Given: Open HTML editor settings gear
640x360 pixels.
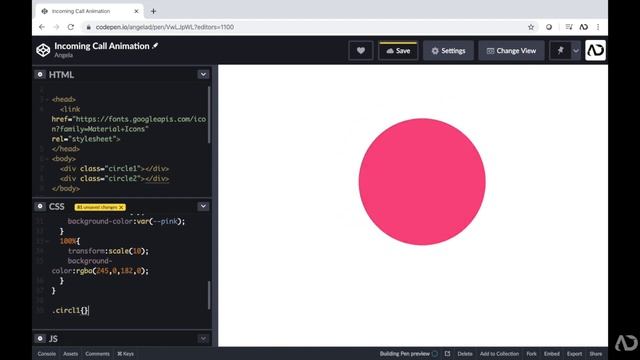Looking at the screenshot, I should tap(40, 74).
